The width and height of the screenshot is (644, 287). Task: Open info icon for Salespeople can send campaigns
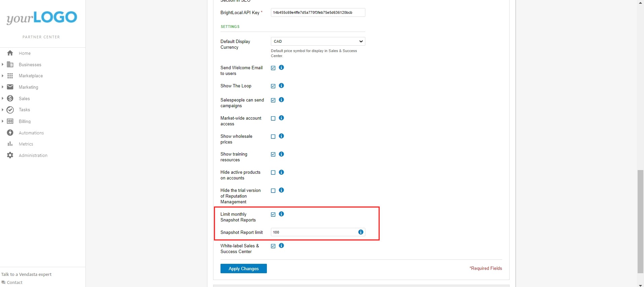[x=281, y=100]
